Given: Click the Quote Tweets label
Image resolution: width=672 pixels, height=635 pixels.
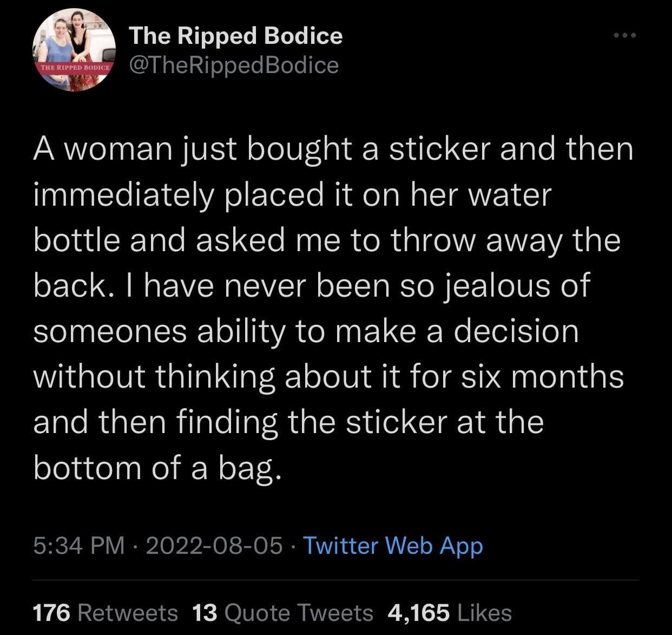Looking at the screenshot, I should [298, 613].
